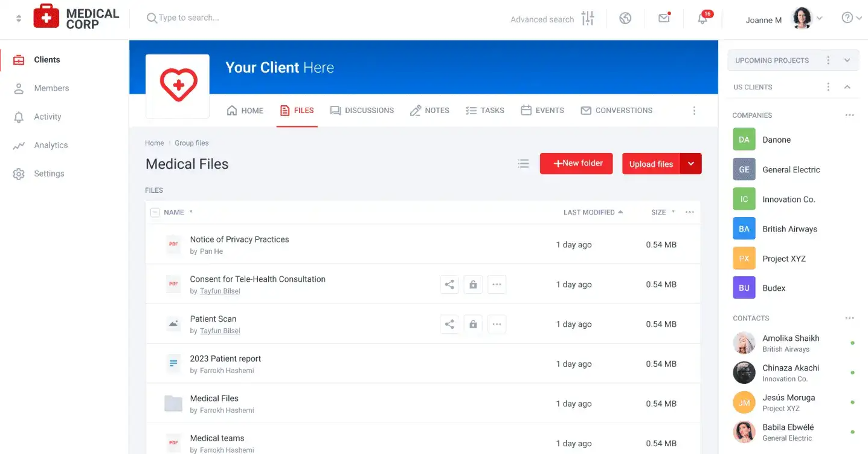Click the globe language icon
Viewport: 868px width, 454px height.
[x=625, y=18]
